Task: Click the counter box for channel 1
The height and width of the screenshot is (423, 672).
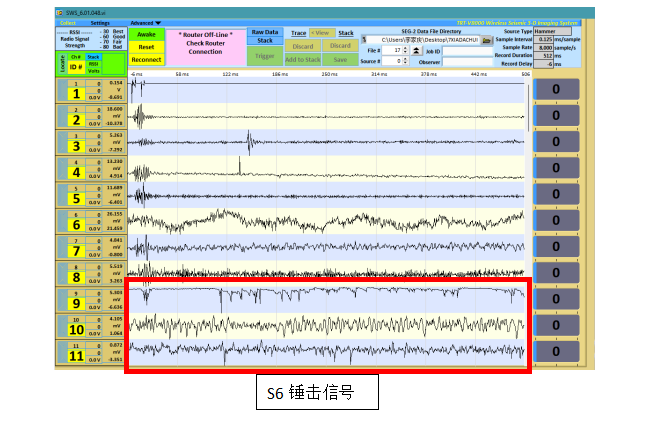Action: (555, 91)
